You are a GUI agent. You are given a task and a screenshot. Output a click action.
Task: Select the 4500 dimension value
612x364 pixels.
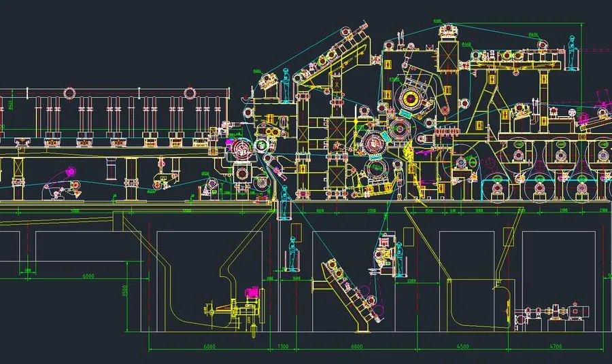462,346
